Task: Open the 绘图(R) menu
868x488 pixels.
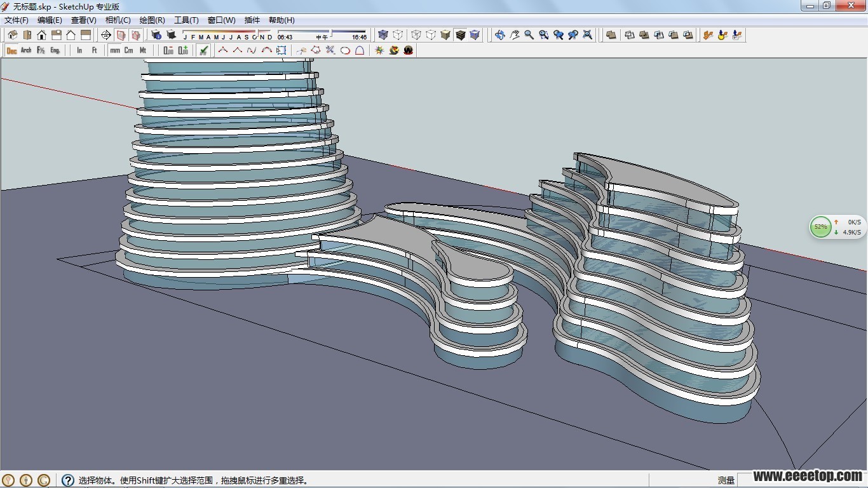Action: [153, 20]
